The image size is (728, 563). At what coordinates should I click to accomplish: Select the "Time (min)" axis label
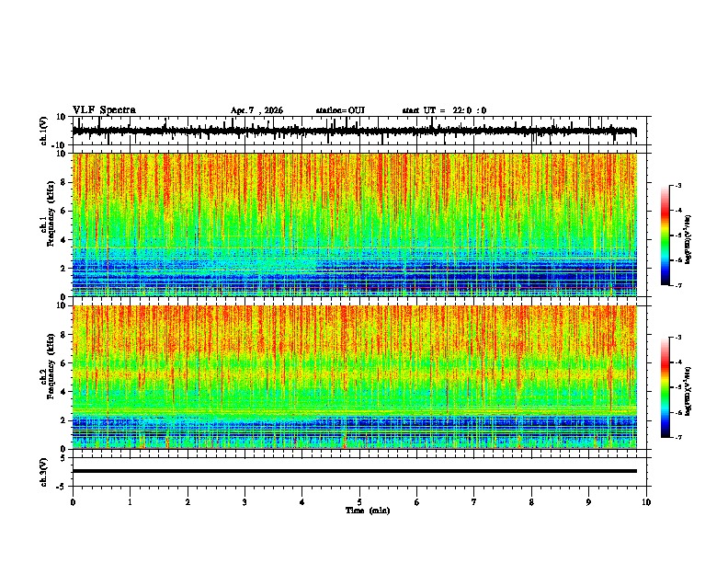point(368,511)
